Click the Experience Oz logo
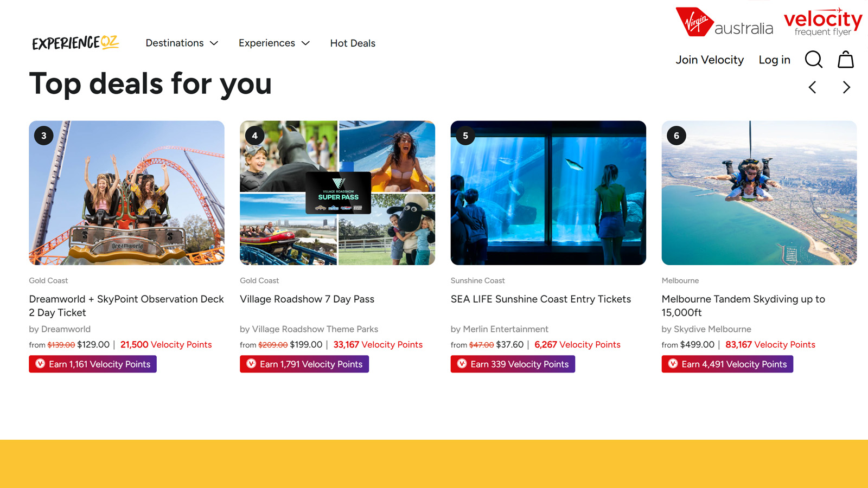The width and height of the screenshot is (868, 488). pos(75,43)
